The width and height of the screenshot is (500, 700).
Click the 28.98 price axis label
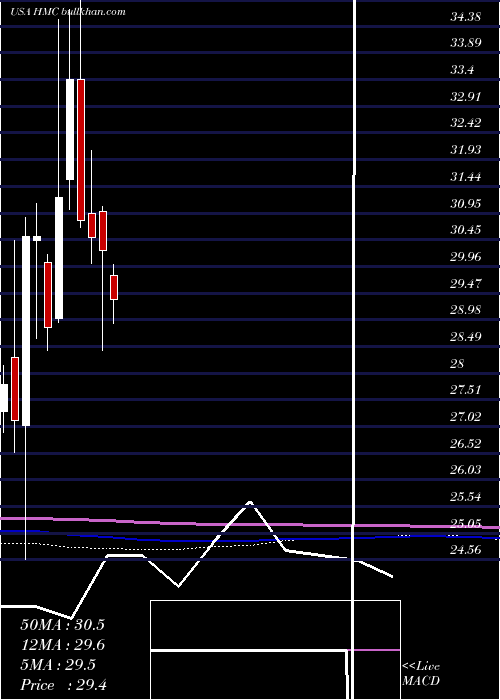tap(466, 310)
